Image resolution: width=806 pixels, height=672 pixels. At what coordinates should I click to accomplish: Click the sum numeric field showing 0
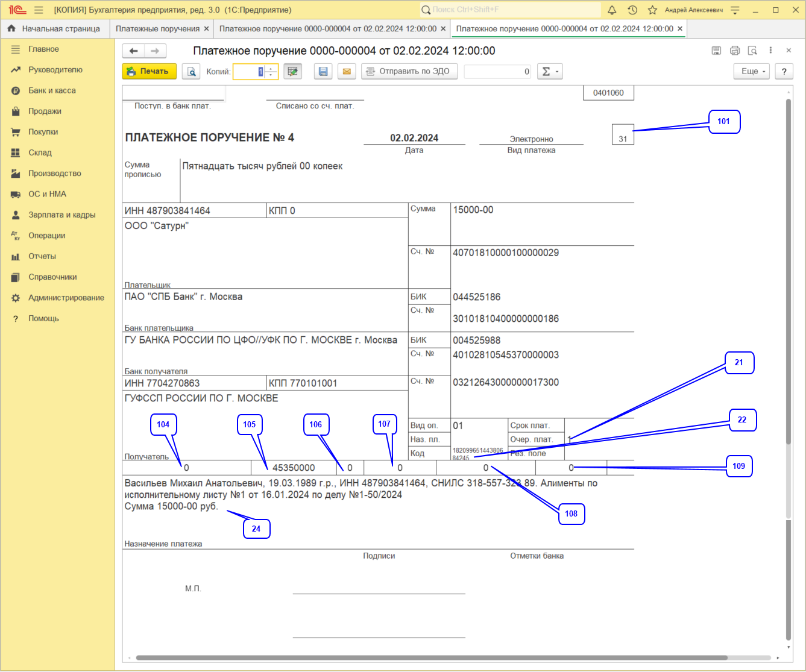pos(497,72)
